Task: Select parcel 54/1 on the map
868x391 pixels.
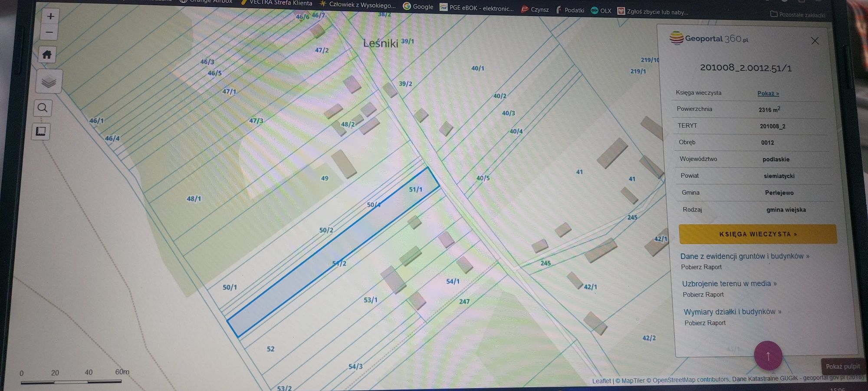Action: click(x=453, y=282)
